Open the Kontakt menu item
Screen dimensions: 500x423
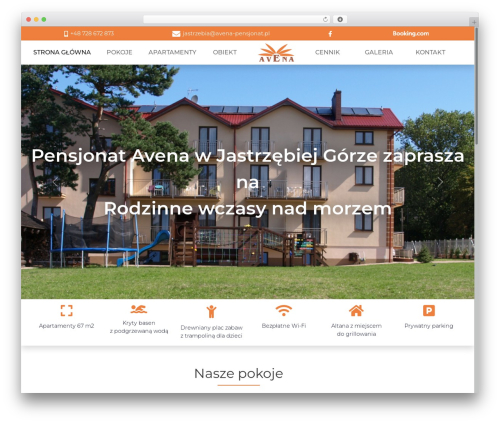coord(430,52)
